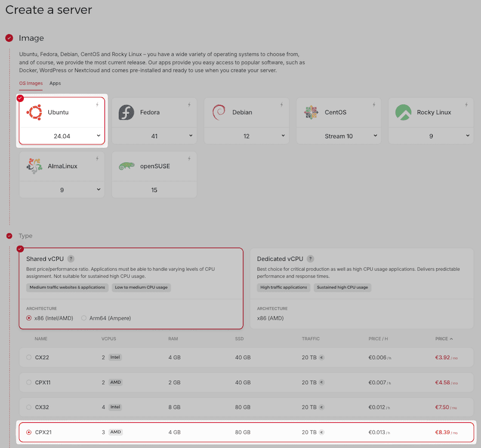Click the lightning bolt on Ubuntu card
Screen dimensions: 481x448
tap(97, 104)
